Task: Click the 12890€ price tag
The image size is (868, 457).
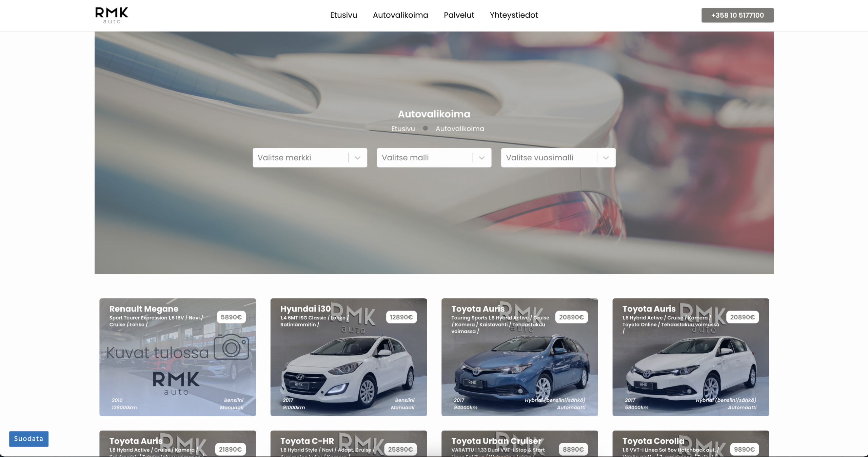Action: pyautogui.click(x=401, y=317)
